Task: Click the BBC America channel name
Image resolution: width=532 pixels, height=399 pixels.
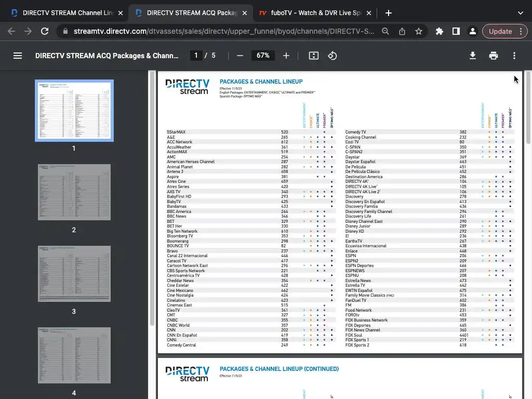Action: click(x=179, y=211)
